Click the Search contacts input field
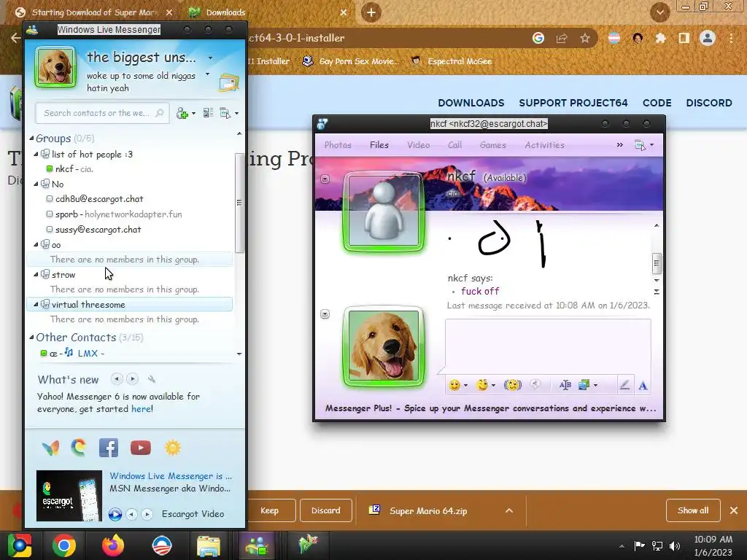 click(x=102, y=113)
